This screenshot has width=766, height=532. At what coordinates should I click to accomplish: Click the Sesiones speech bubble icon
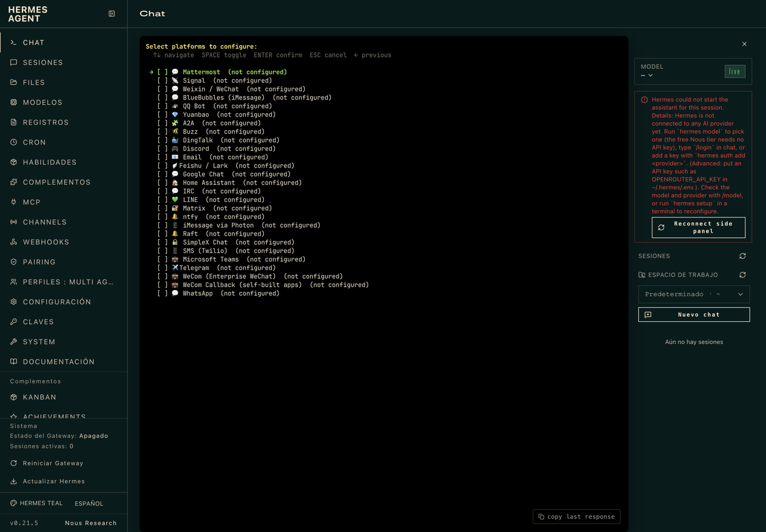(x=14, y=62)
